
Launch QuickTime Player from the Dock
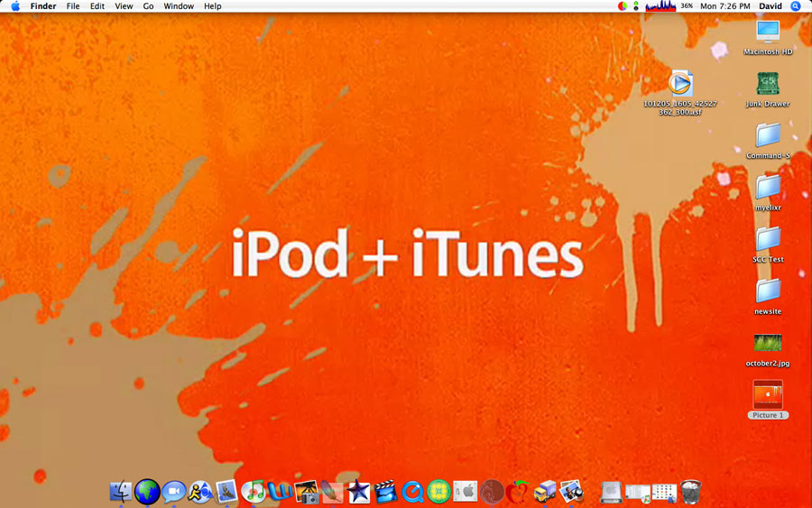(x=412, y=492)
